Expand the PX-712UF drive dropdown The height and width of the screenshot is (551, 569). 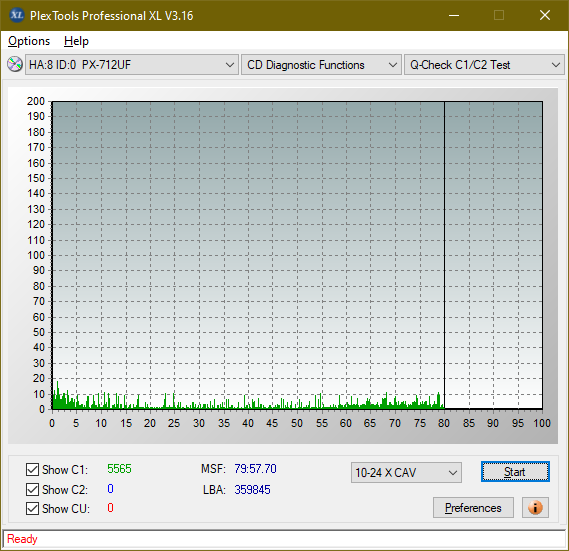132,65
